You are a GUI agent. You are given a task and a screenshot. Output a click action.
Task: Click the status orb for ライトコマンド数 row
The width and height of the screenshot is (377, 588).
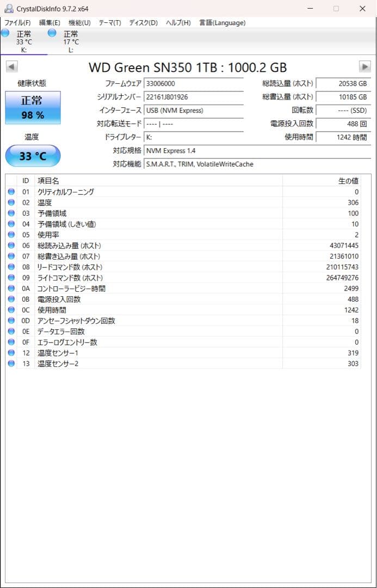[11, 278]
